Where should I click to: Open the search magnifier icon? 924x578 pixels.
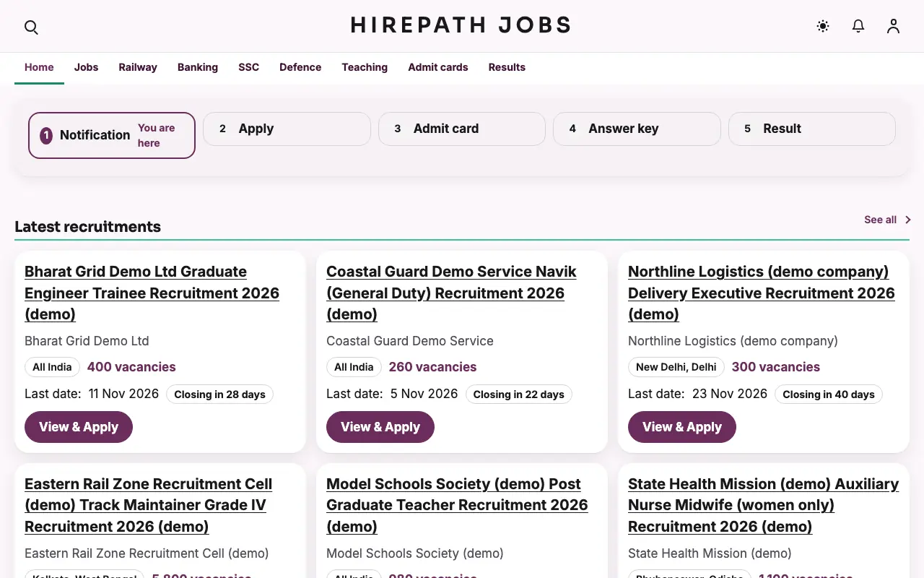(x=31, y=27)
